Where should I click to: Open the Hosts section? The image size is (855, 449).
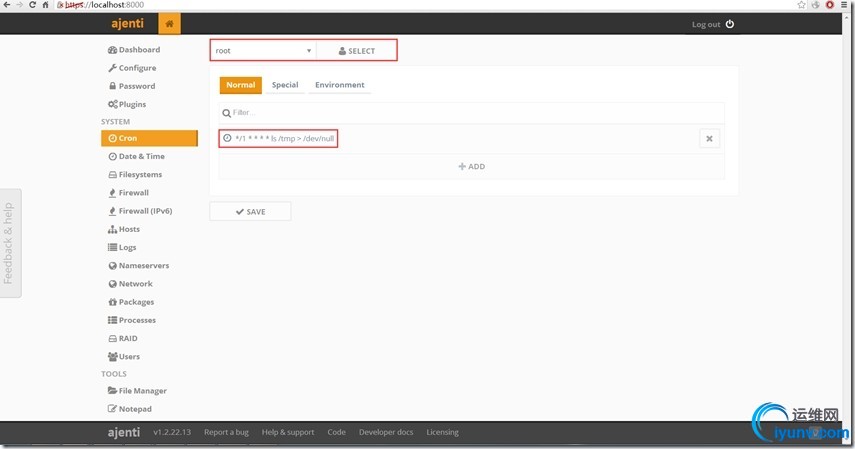(x=124, y=229)
